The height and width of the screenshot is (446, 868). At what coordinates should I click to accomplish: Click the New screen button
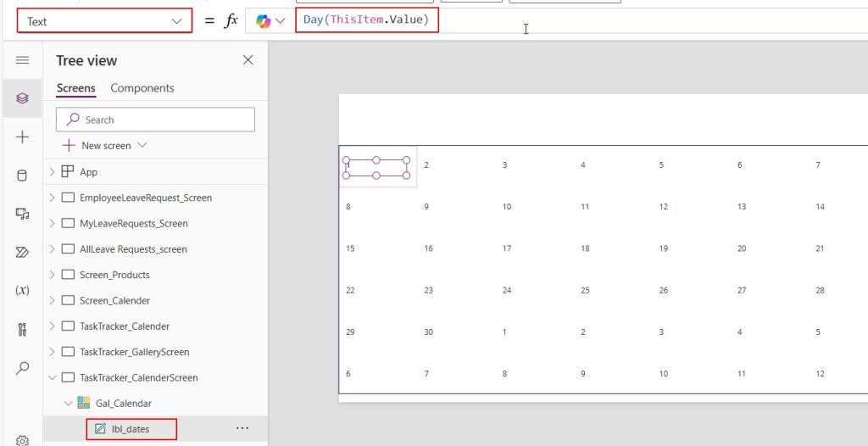pos(104,145)
